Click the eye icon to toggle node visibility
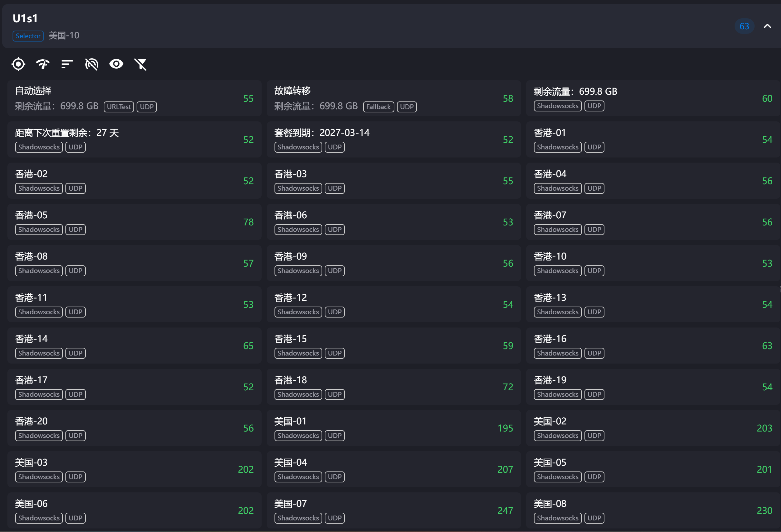 pyautogui.click(x=116, y=64)
